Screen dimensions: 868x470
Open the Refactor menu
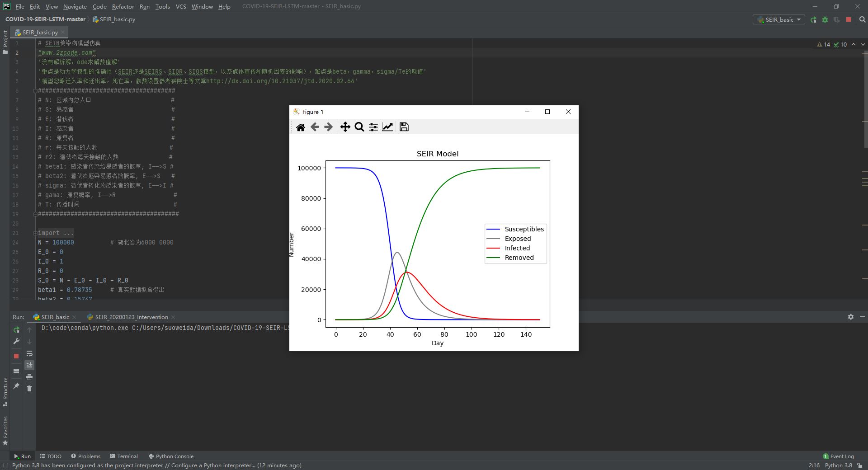[123, 7]
